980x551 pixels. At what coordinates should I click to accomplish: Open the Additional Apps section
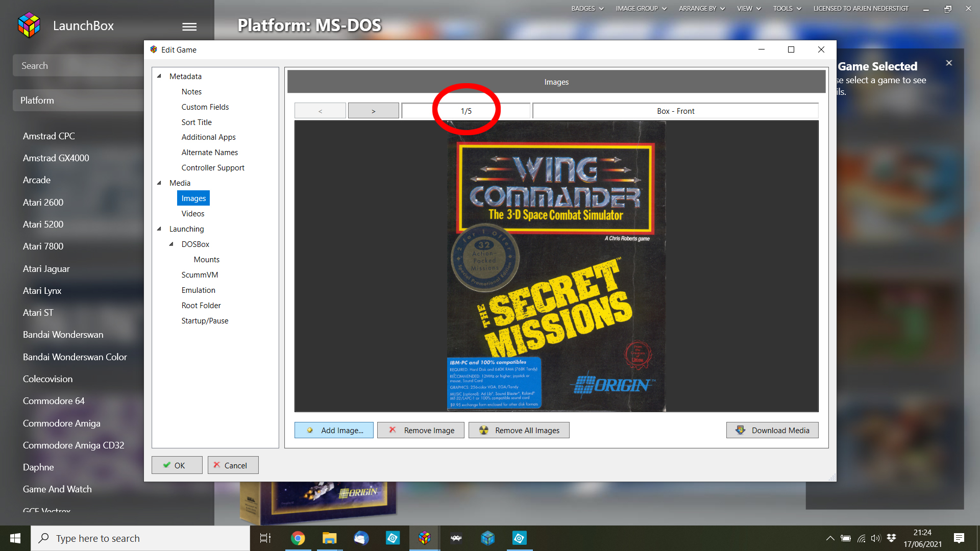[208, 137]
